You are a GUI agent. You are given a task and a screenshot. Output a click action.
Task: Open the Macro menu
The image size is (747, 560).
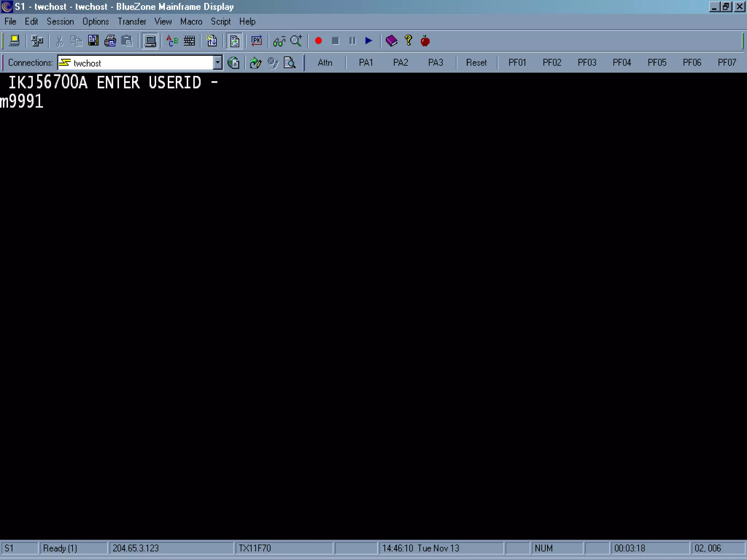tap(191, 22)
